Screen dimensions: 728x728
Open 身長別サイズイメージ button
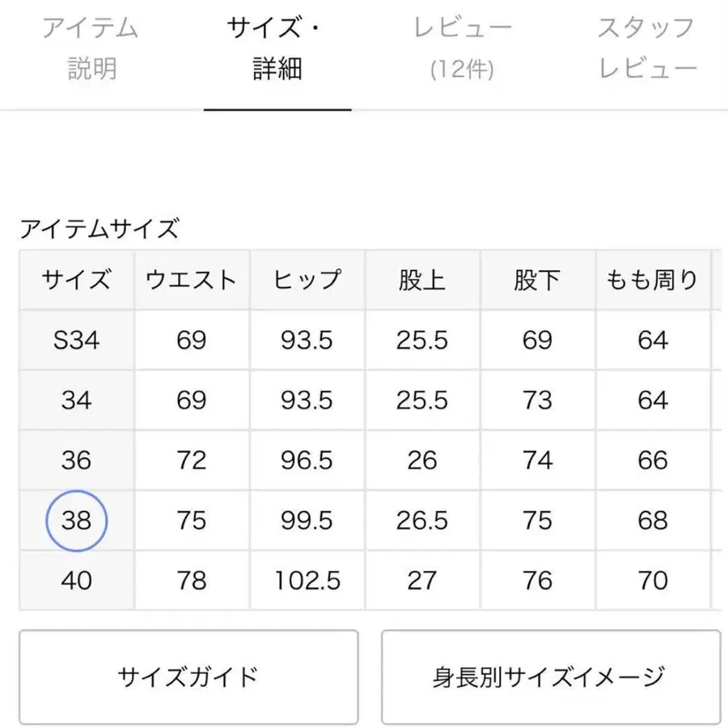pos(550,677)
